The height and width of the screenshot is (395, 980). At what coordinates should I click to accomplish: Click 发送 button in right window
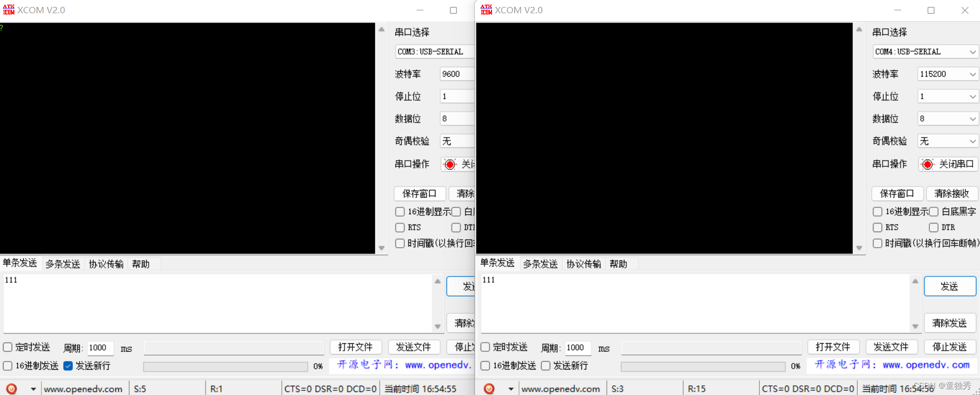[950, 286]
